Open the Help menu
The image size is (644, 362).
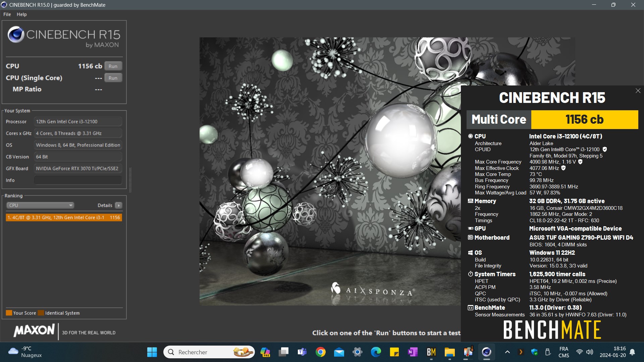click(x=22, y=14)
